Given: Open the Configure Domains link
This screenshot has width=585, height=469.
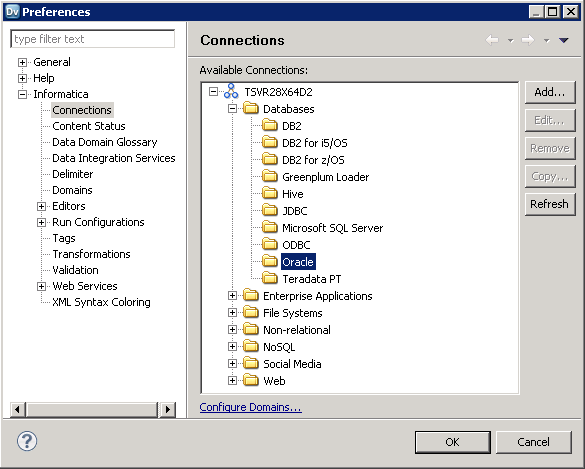Looking at the screenshot, I should pyautogui.click(x=250, y=407).
